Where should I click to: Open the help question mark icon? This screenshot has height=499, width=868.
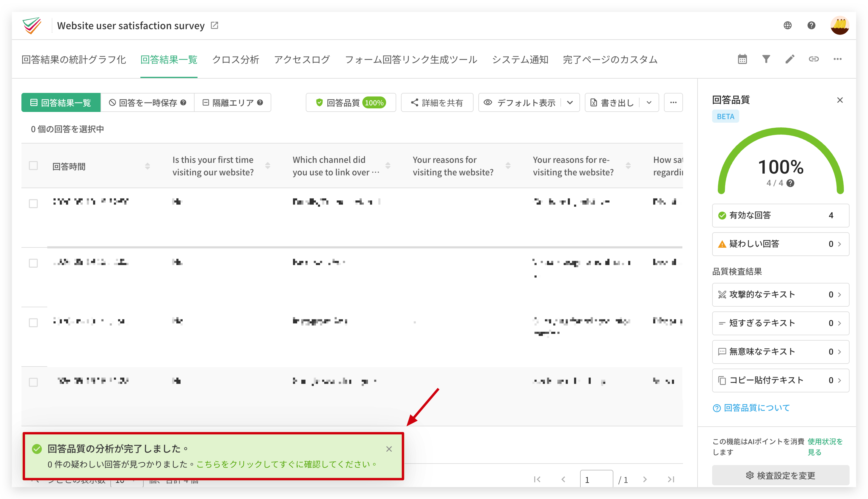click(x=811, y=25)
